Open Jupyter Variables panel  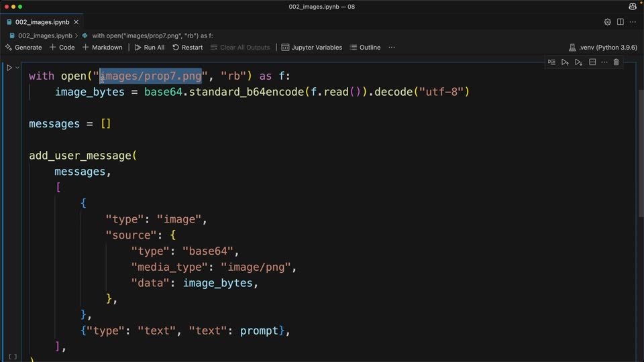[x=312, y=47]
